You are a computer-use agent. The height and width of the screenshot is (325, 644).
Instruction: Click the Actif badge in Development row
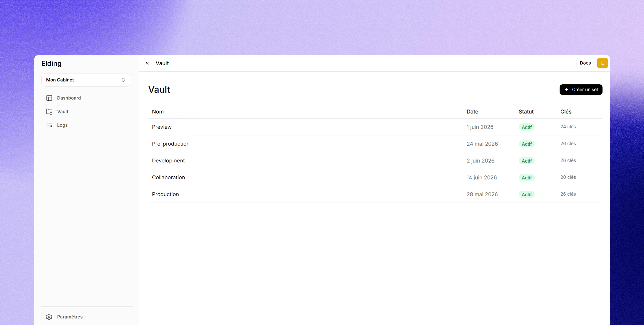[x=527, y=161]
